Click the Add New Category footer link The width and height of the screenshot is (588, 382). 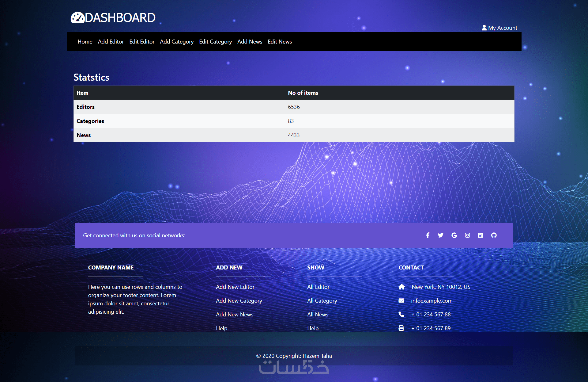(x=239, y=300)
